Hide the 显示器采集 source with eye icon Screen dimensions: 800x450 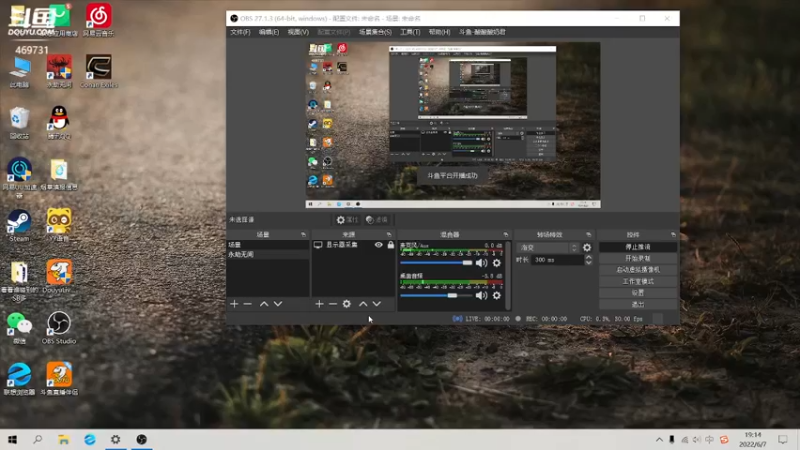[379, 245]
